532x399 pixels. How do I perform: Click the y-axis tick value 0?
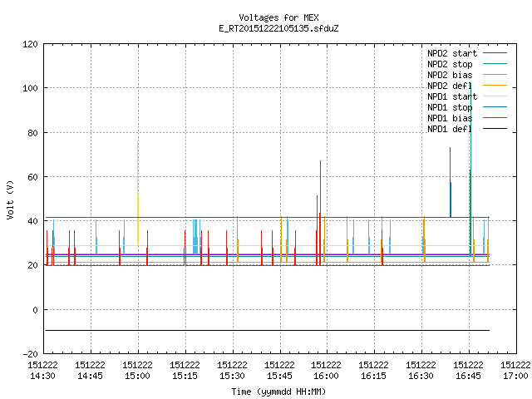coord(35,310)
